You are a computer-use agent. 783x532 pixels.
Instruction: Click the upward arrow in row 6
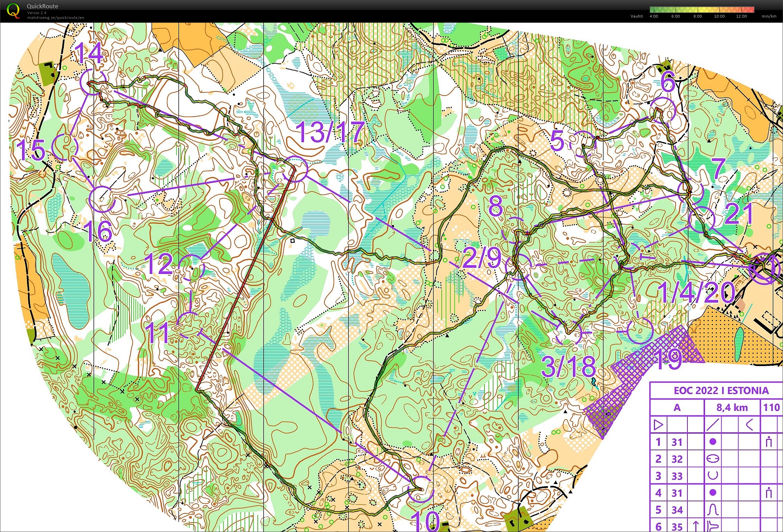(696, 526)
